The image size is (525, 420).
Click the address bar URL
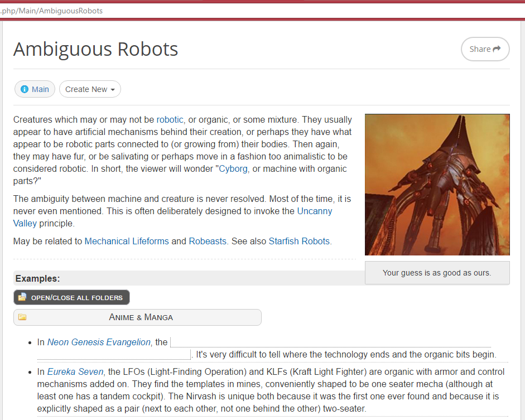(x=51, y=11)
